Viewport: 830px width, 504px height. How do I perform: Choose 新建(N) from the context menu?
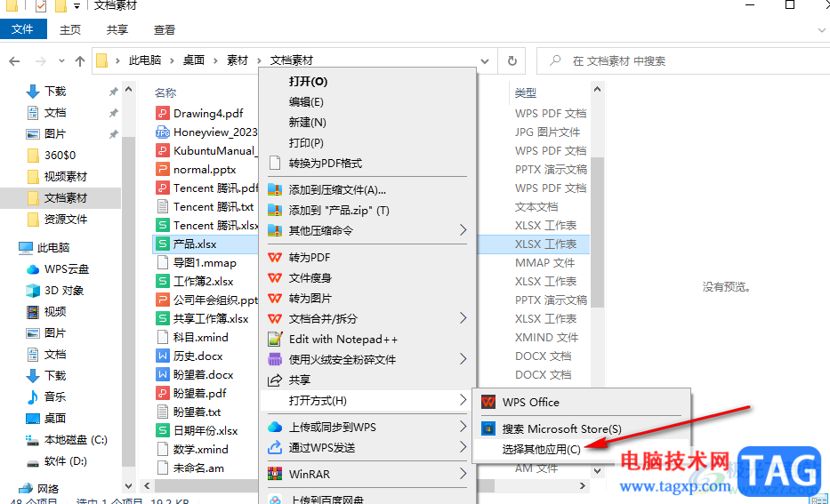coord(307,122)
